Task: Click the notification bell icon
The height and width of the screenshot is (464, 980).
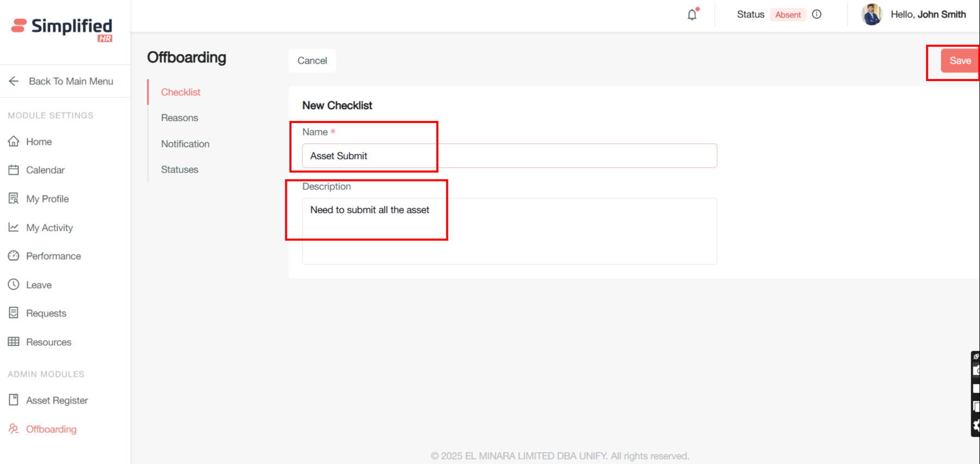Action: (x=692, y=15)
